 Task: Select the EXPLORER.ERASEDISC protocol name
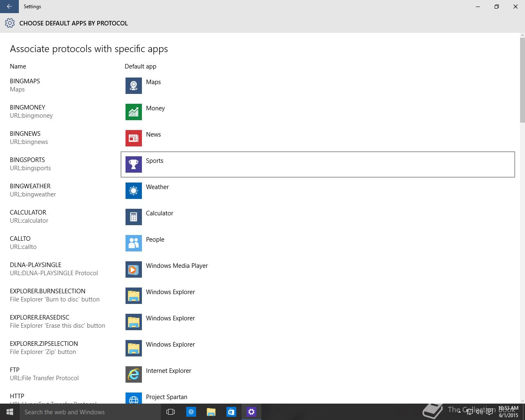pyautogui.click(x=40, y=317)
